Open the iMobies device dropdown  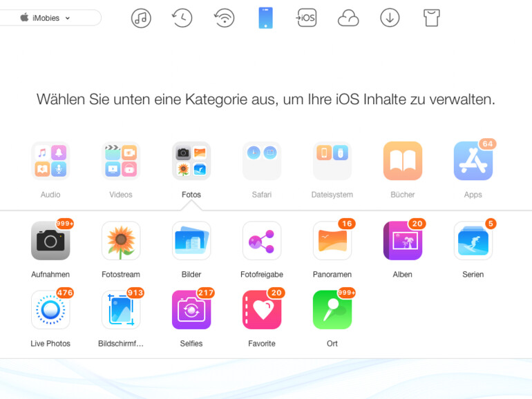click(x=50, y=18)
